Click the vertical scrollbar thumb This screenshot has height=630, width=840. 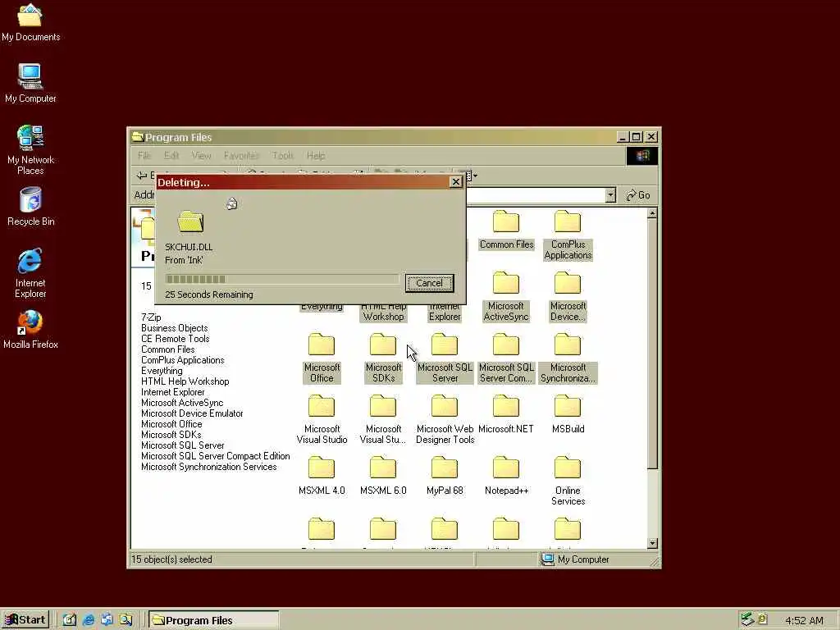[652, 344]
